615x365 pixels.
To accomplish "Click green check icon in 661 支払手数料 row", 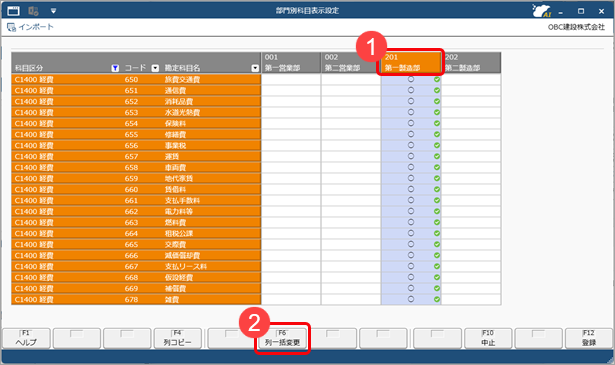I will [437, 200].
